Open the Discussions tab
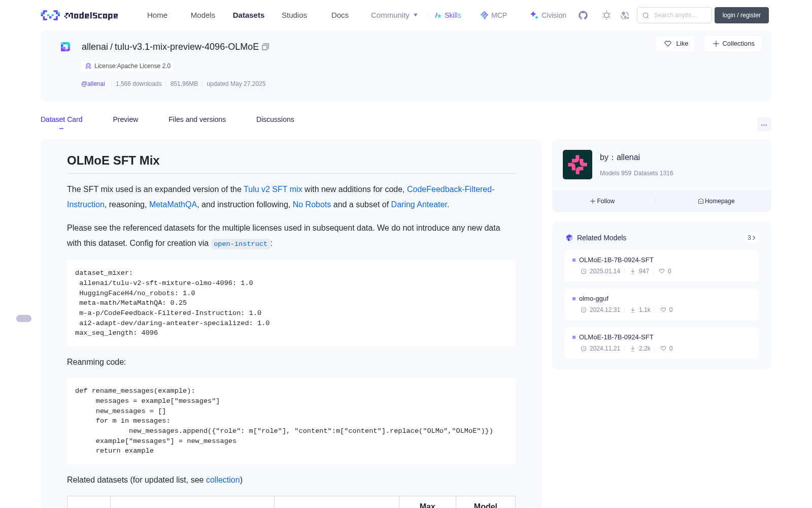The height and width of the screenshot is (508, 812). [275, 119]
